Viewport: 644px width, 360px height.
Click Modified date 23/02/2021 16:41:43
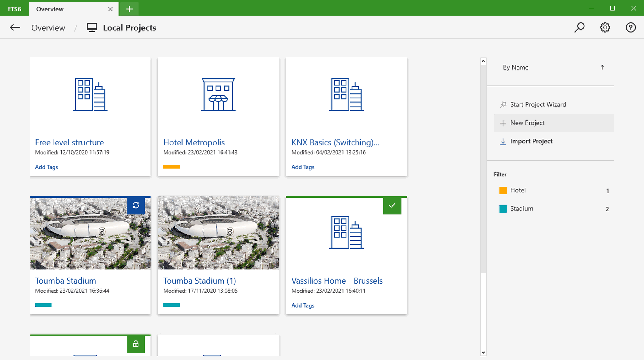[200, 152]
